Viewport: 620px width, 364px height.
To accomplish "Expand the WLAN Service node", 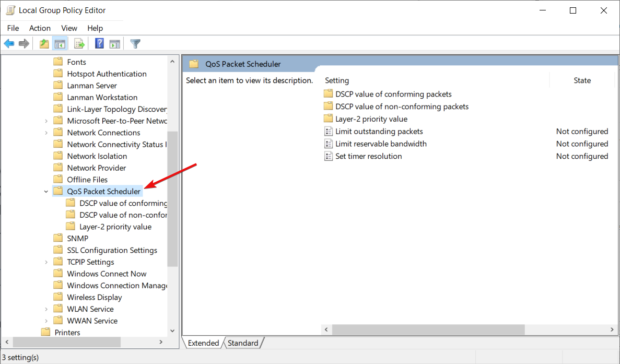I will pyautogui.click(x=46, y=309).
